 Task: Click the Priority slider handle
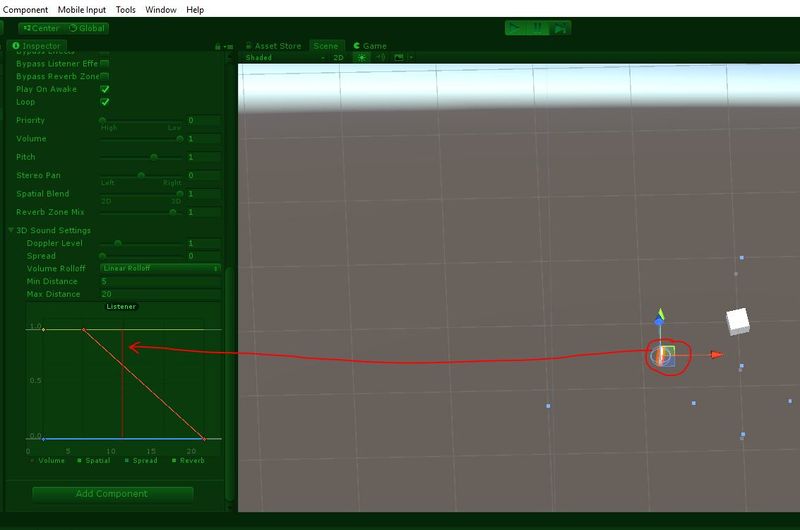(x=102, y=120)
